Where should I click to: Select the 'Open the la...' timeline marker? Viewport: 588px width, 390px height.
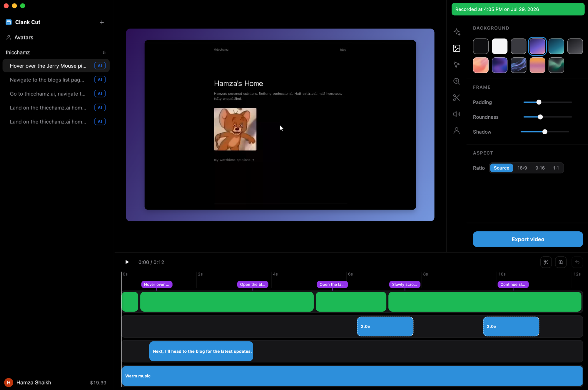coord(332,284)
